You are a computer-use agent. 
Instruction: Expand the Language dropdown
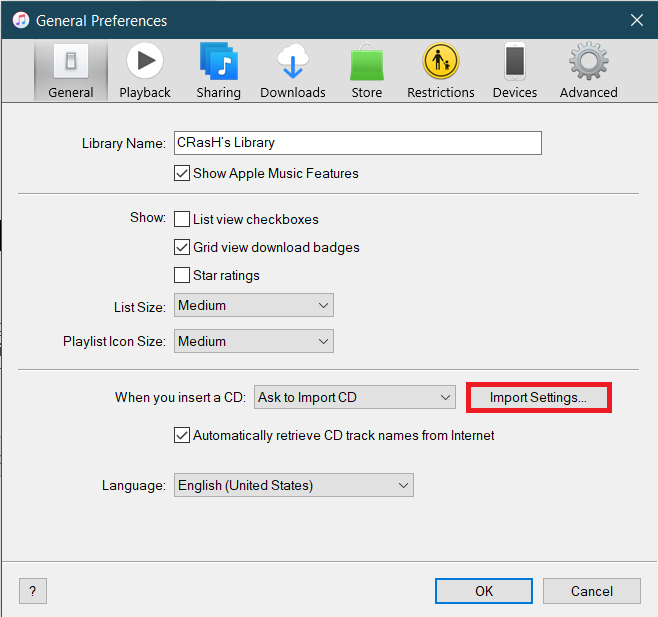[x=294, y=485]
